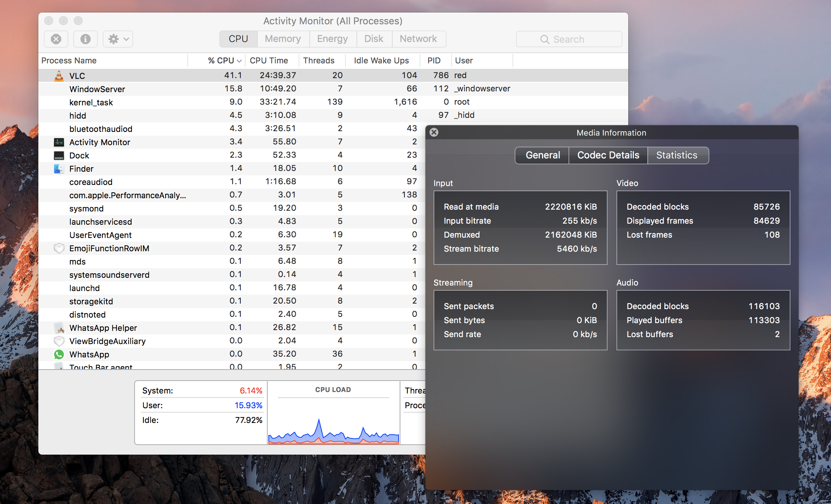
Task: Click the Quit Process toolbar icon
Action: tap(56, 39)
